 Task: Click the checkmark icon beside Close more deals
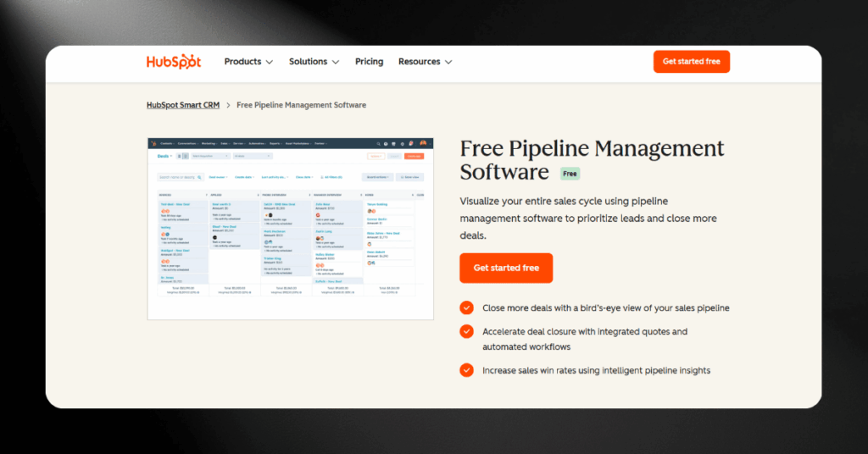467,307
